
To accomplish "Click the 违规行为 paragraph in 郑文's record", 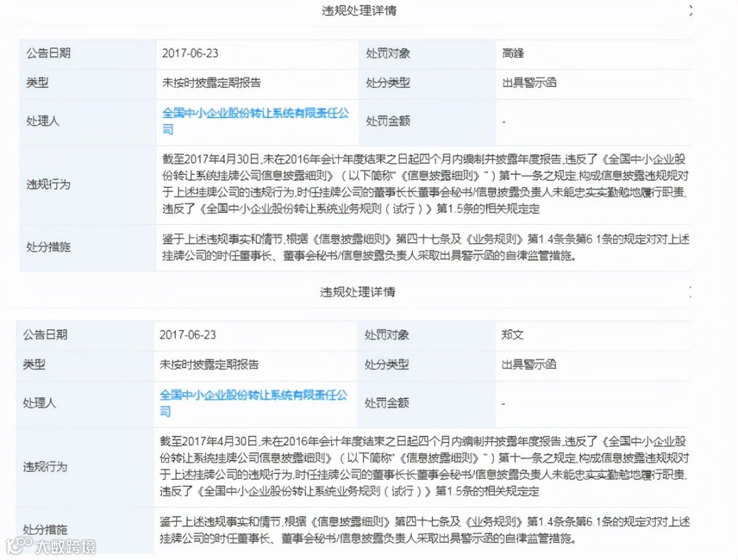I will tap(424, 466).
